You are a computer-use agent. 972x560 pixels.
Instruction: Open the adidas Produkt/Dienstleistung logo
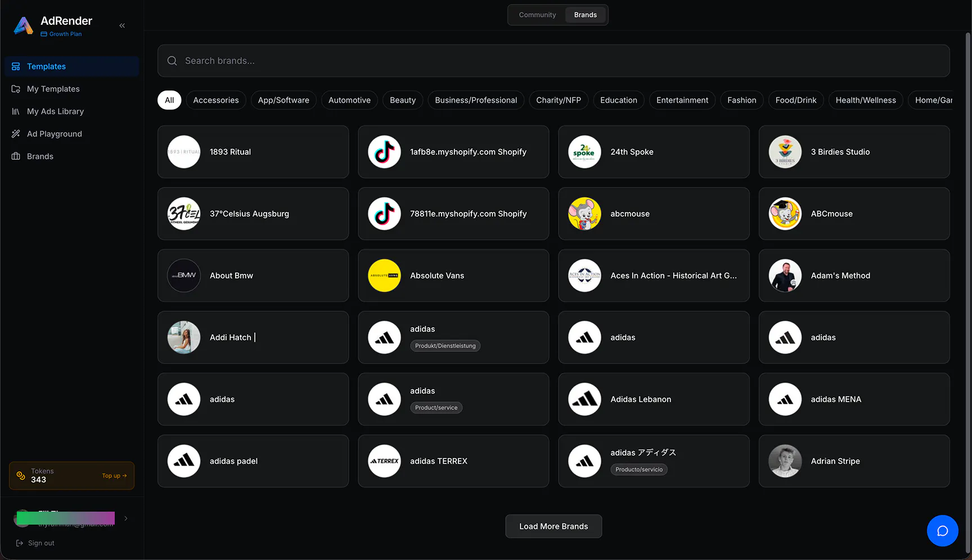(384, 337)
